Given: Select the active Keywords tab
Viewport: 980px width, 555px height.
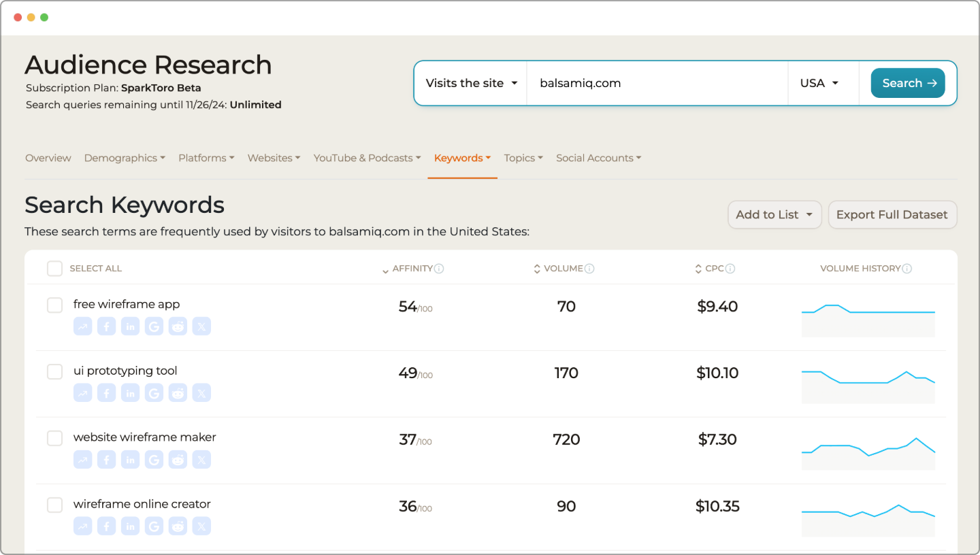Looking at the screenshot, I should click(463, 158).
